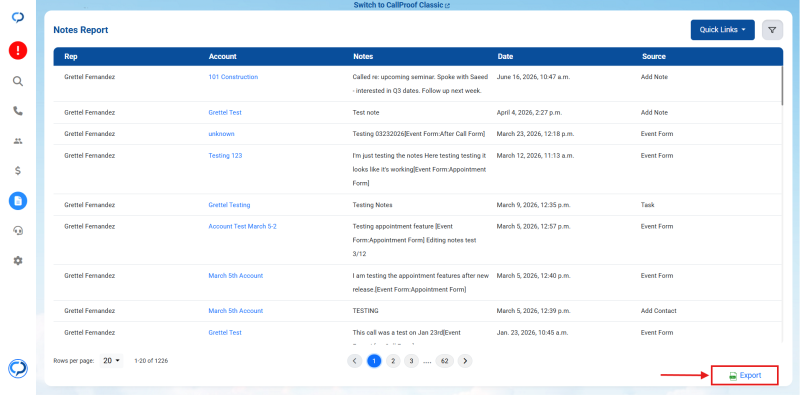
Task: Jump to last page 62
Action: (444, 361)
